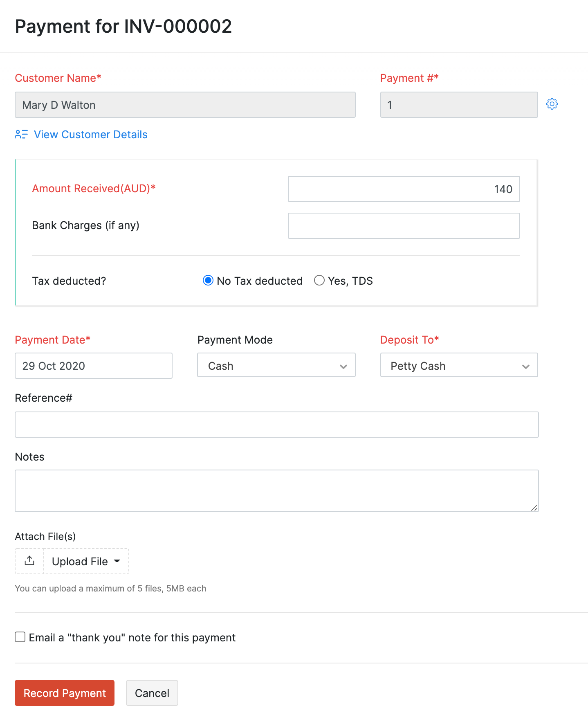The width and height of the screenshot is (588, 724).
Task: Click the Cancel button
Action: point(152,693)
